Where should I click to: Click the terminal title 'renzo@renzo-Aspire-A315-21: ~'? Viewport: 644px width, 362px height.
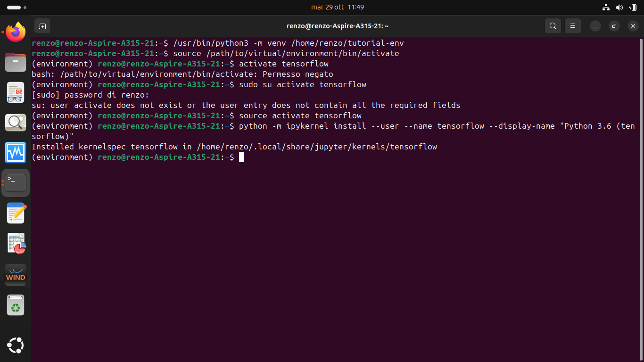(x=338, y=26)
